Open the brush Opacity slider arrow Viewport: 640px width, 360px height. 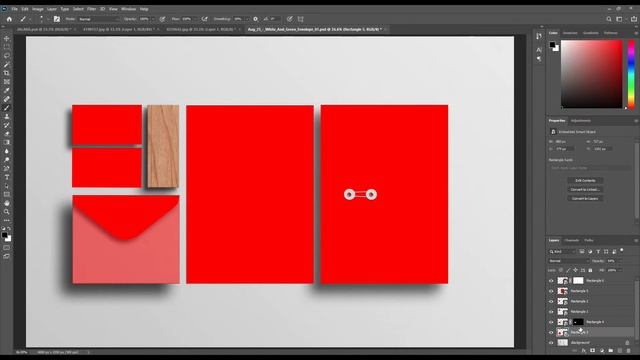(153, 19)
